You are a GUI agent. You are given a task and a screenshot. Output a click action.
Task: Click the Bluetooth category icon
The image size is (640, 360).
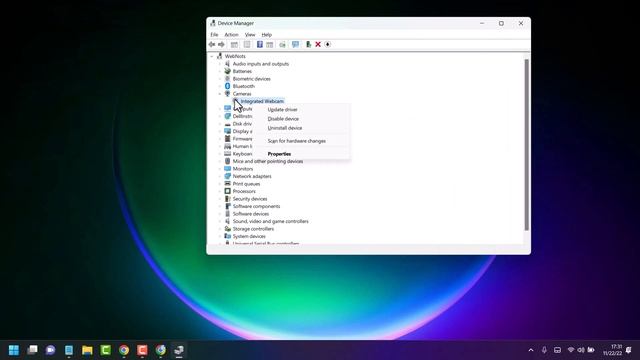[x=228, y=86]
